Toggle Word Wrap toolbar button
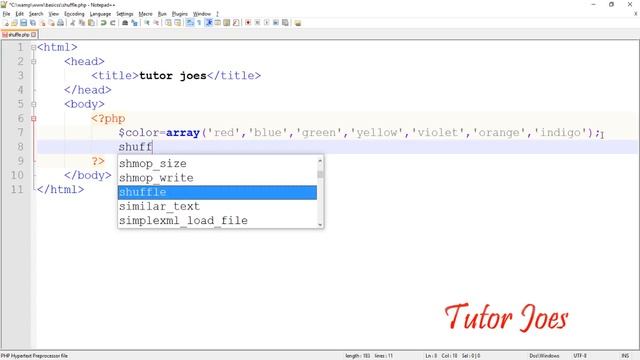Viewport: 640px width, 360px height. point(189,23)
